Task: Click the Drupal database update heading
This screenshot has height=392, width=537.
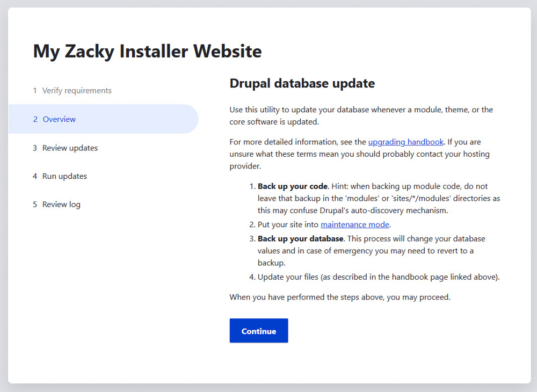Action: (302, 83)
